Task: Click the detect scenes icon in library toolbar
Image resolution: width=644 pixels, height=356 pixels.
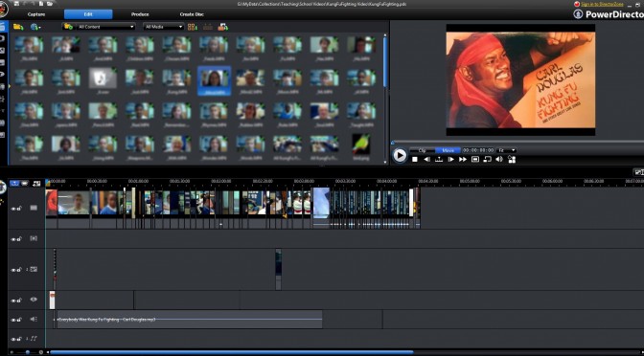Action: pos(208,27)
